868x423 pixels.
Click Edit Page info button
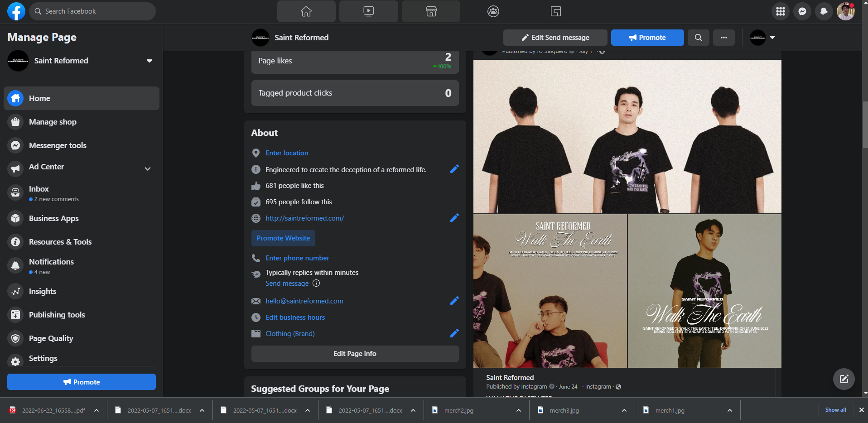[x=355, y=354]
